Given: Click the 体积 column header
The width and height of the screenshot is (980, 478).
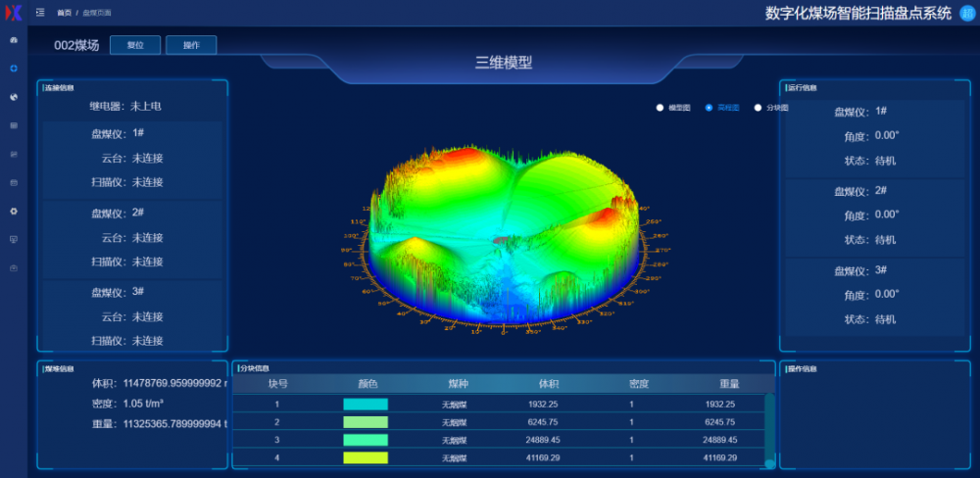Looking at the screenshot, I should (x=549, y=385).
